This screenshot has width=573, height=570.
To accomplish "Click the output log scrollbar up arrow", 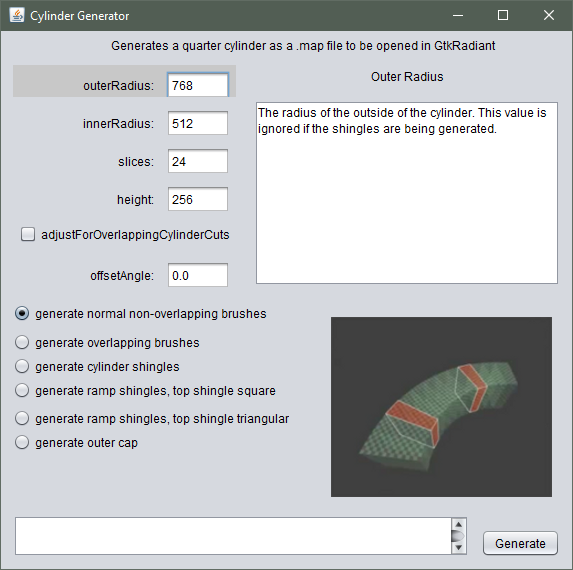I will (459, 524).
